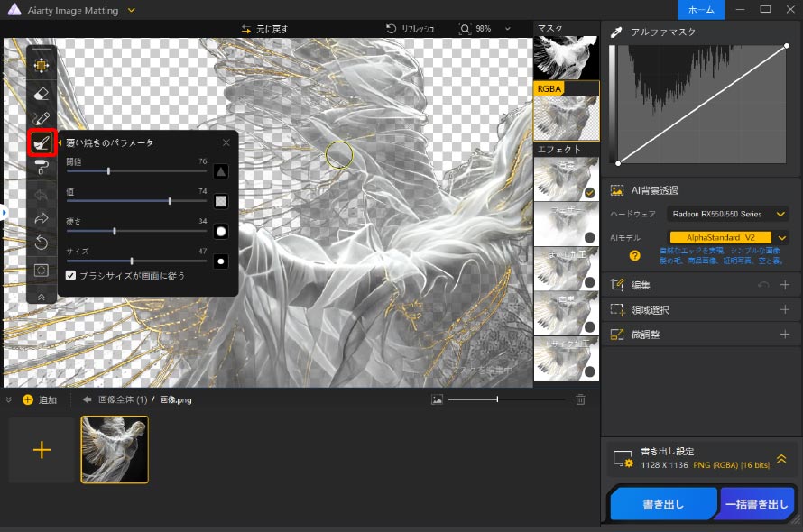
Task: Select the eraser tool in left toolbar
Action: coord(42,92)
